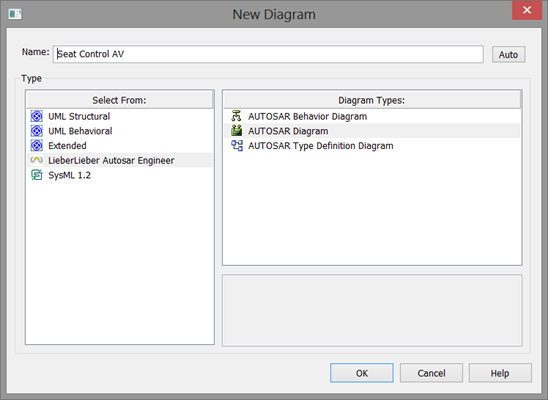Click the SysML 1.2 icon
The height and width of the screenshot is (400, 548).
pyautogui.click(x=37, y=175)
